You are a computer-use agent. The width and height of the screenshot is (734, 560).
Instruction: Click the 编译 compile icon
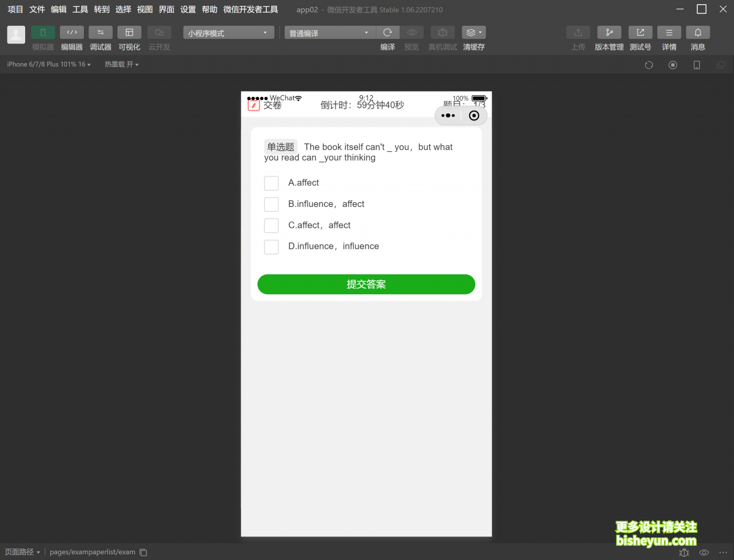tap(387, 32)
